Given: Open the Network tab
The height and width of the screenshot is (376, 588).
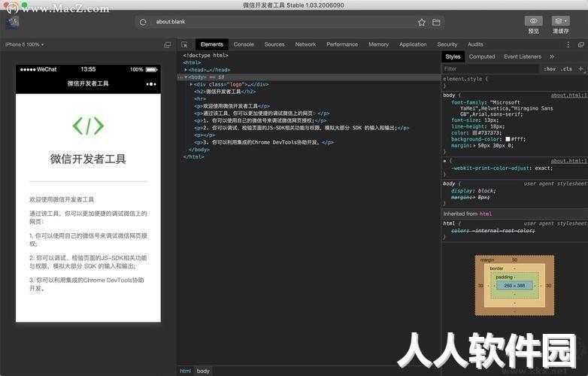Looking at the screenshot, I should tap(305, 44).
